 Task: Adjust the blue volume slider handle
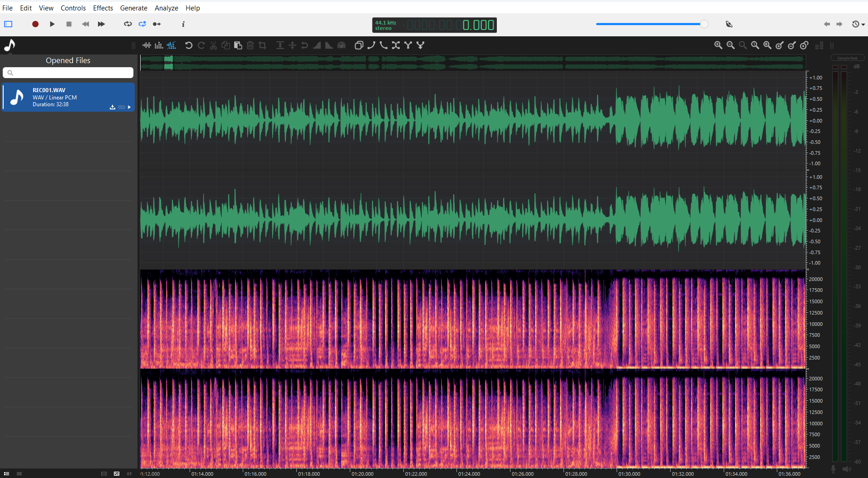[x=704, y=24]
